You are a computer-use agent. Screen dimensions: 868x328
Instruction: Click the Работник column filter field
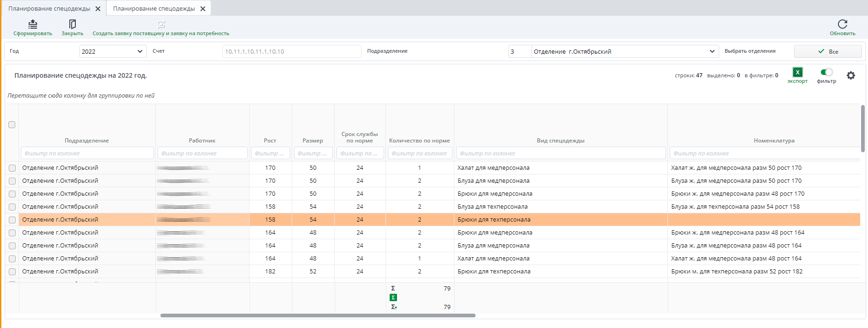click(202, 153)
